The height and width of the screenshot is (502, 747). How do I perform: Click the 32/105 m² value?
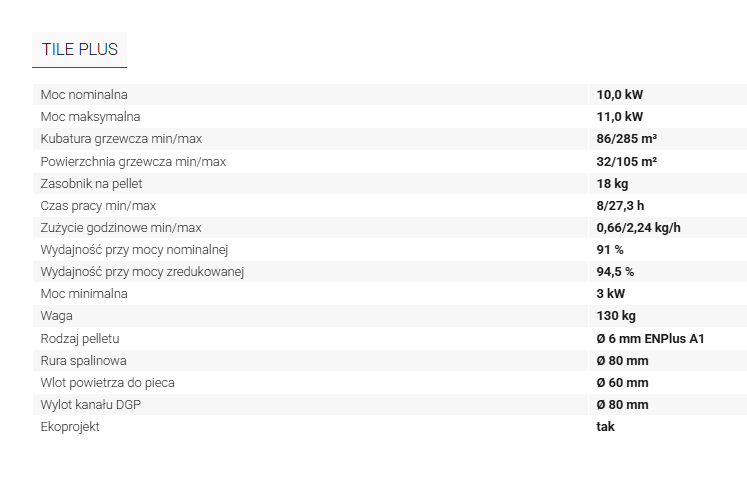click(626, 161)
